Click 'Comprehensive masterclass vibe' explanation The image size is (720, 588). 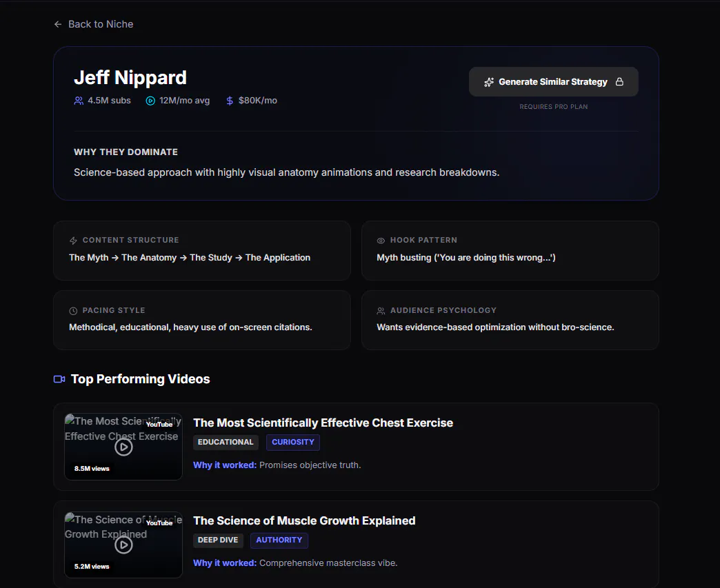(x=328, y=562)
